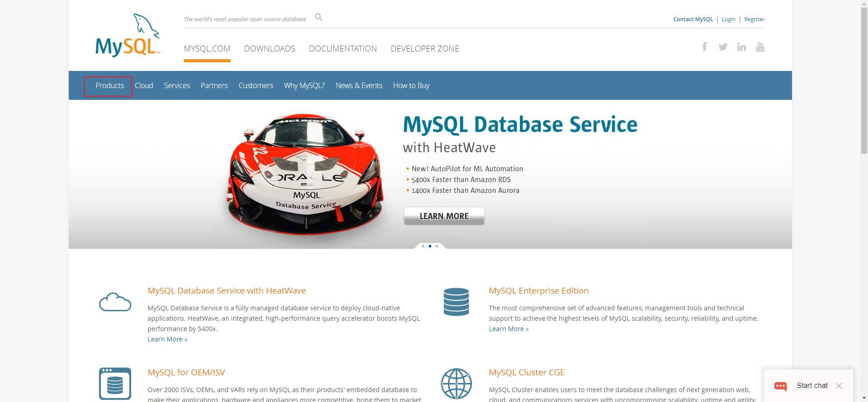
Task: Click Learn More under Enterprise Edition
Action: (509, 329)
